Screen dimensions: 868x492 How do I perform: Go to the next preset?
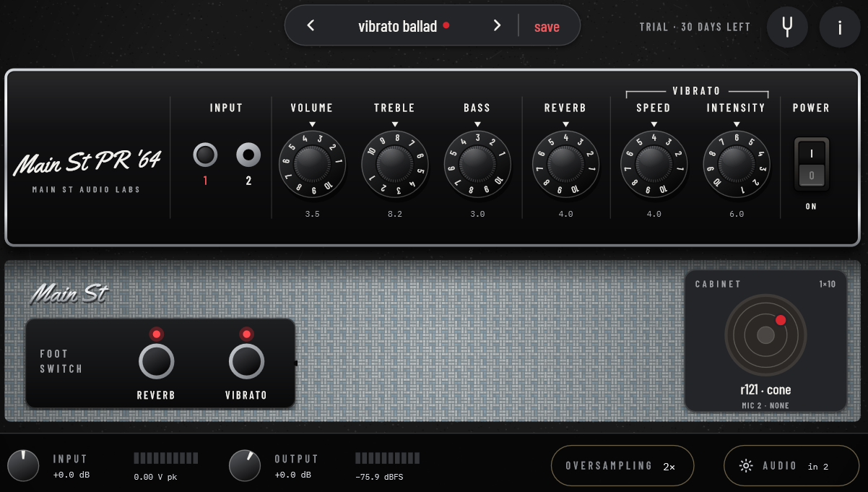(x=497, y=26)
